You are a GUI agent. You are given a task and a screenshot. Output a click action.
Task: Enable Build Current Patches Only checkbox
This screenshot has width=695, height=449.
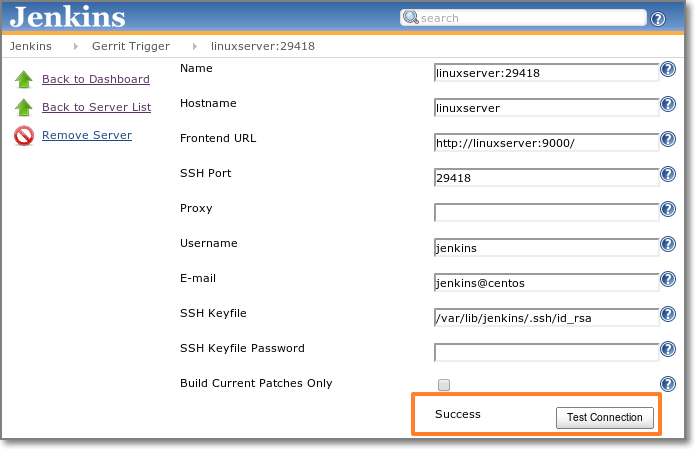pyautogui.click(x=444, y=385)
